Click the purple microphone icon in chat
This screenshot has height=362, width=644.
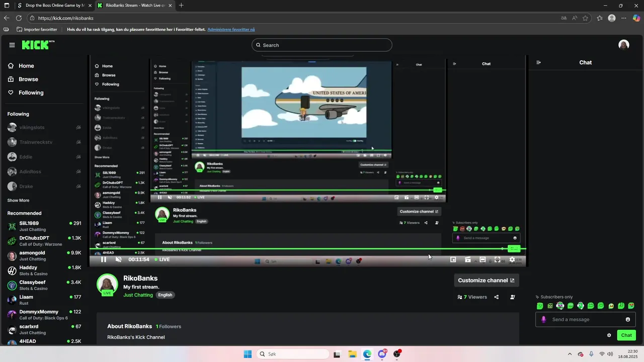click(x=543, y=319)
